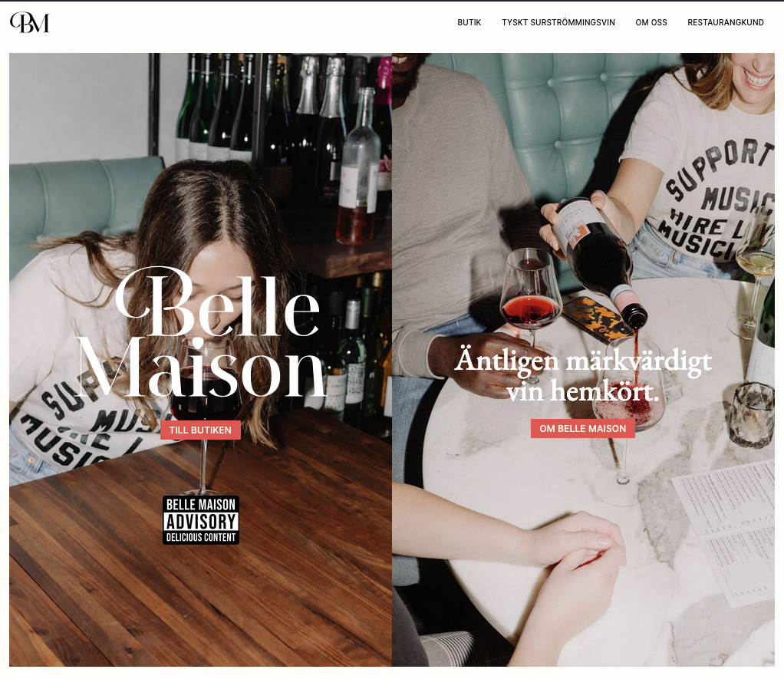Image resolution: width=784 pixels, height=679 pixels.
Task: Click the Äntligen märkvärdigt vin hemkört heading
Action: coord(583,375)
